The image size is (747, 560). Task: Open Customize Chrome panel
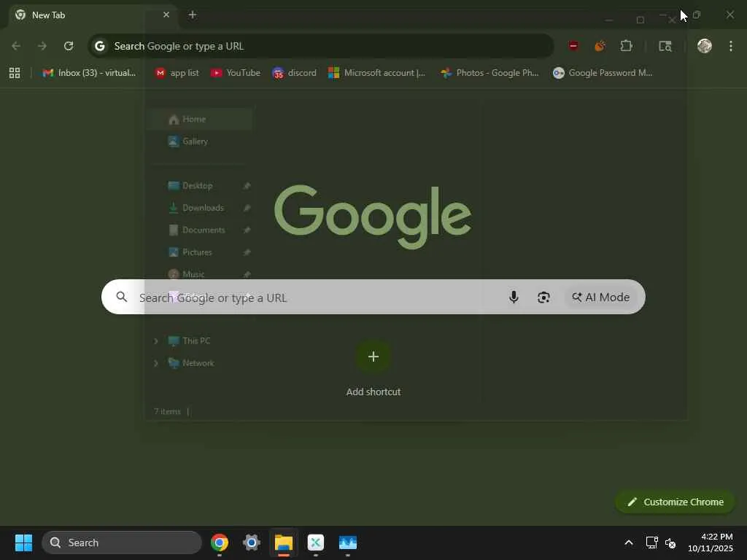coord(675,502)
